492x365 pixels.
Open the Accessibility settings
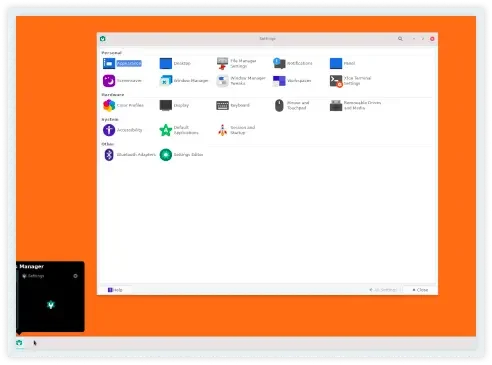pos(122,130)
